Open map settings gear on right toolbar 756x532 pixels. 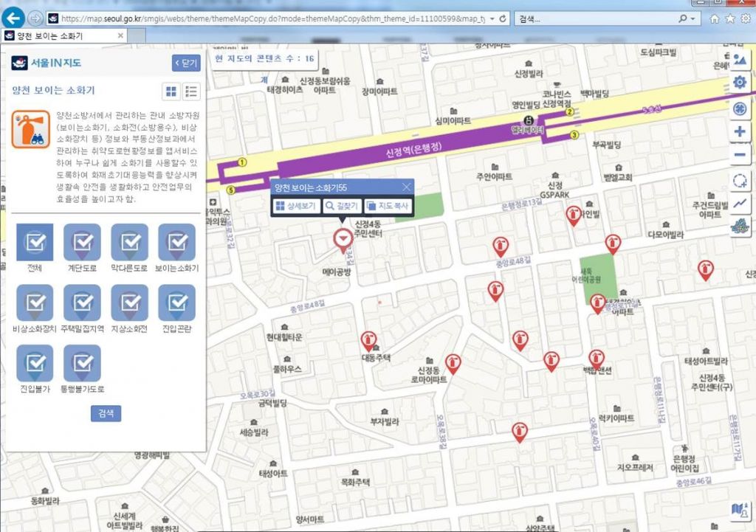740,83
